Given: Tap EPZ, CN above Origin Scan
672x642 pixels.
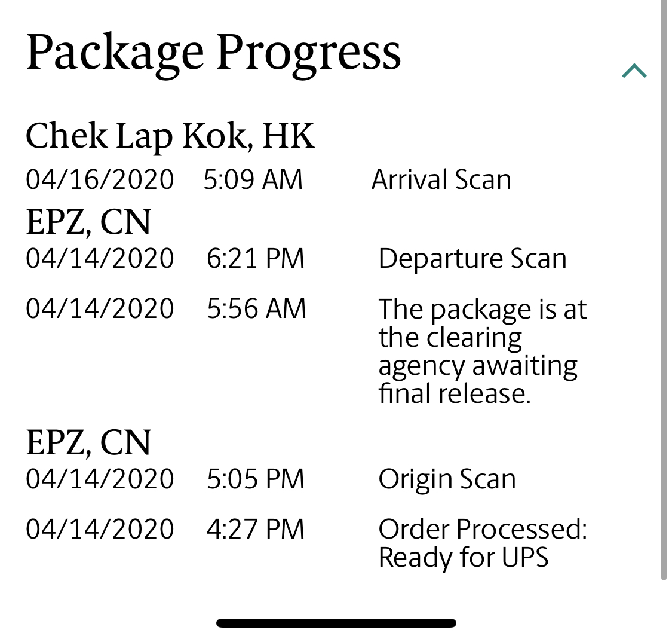Looking at the screenshot, I should tap(88, 442).
